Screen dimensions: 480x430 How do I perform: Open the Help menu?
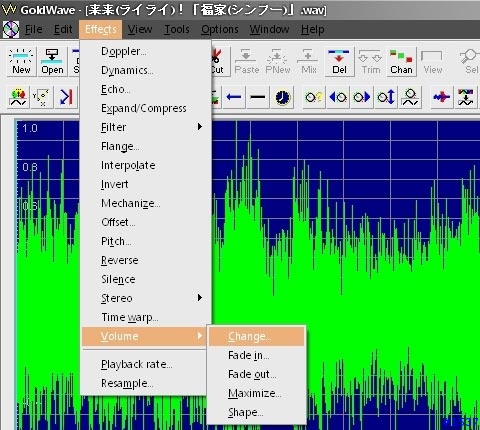point(313,29)
